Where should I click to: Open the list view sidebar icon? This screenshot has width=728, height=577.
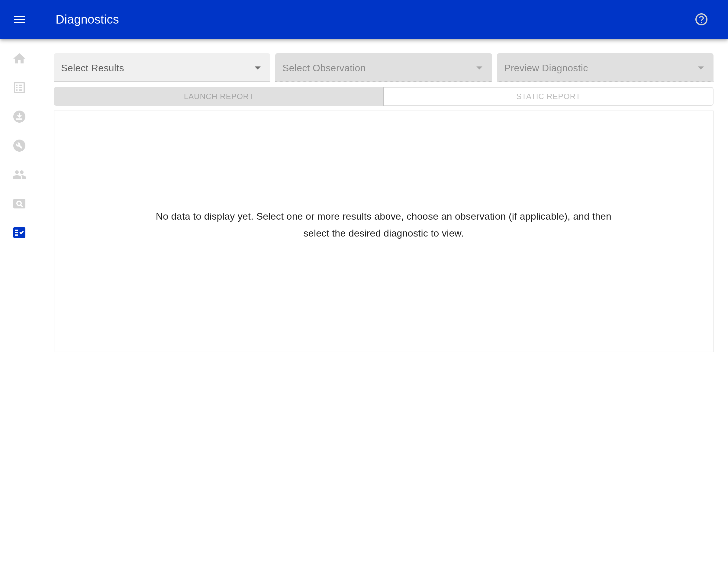click(x=19, y=88)
